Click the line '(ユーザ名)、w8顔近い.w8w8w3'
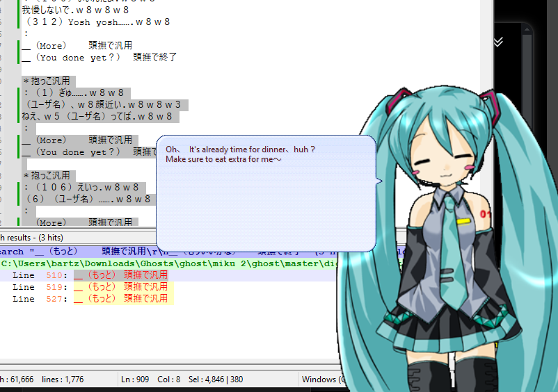 coord(102,105)
